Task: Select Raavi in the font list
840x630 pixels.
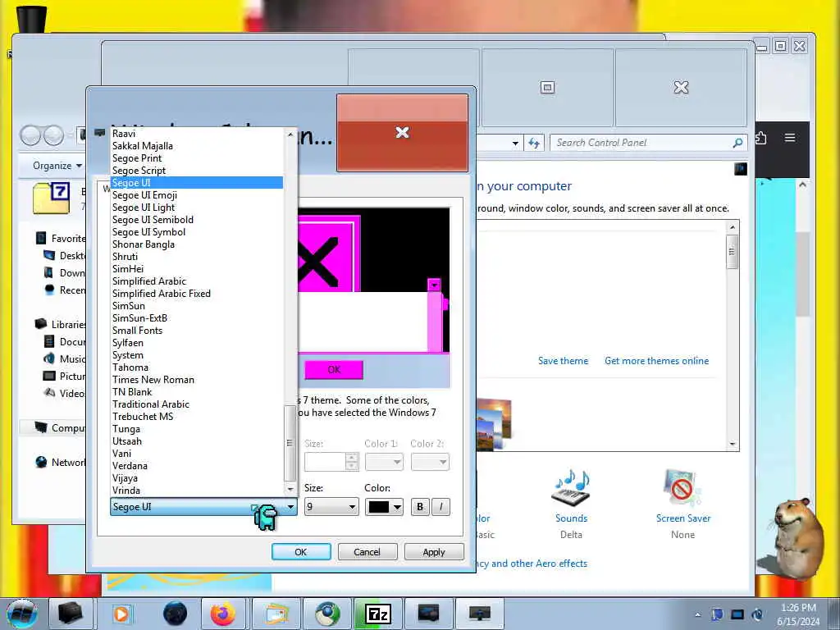Action: click(197, 134)
